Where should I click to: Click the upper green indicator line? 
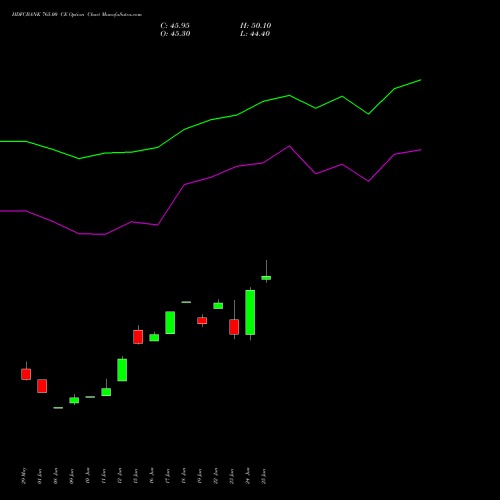pyautogui.click(x=211, y=120)
